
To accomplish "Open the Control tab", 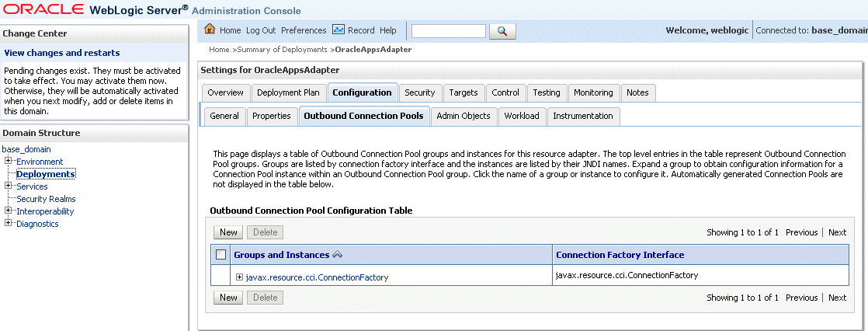I will click(505, 92).
